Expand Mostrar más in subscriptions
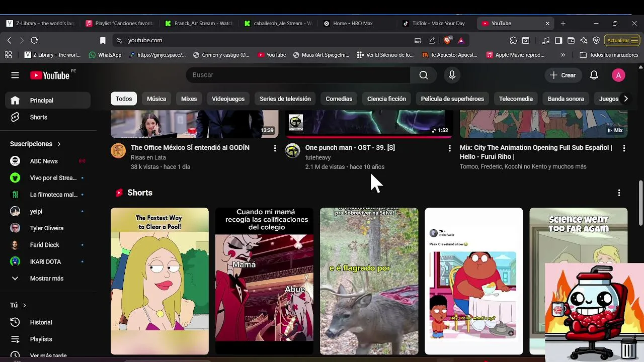This screenshot has width=644, height=362. point(45,279)
